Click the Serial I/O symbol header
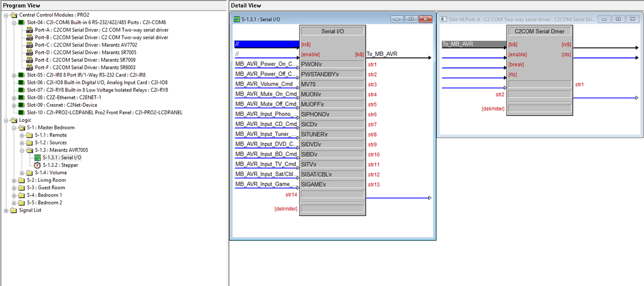Screen dimensions: 644x286 (x=333, y=31)
